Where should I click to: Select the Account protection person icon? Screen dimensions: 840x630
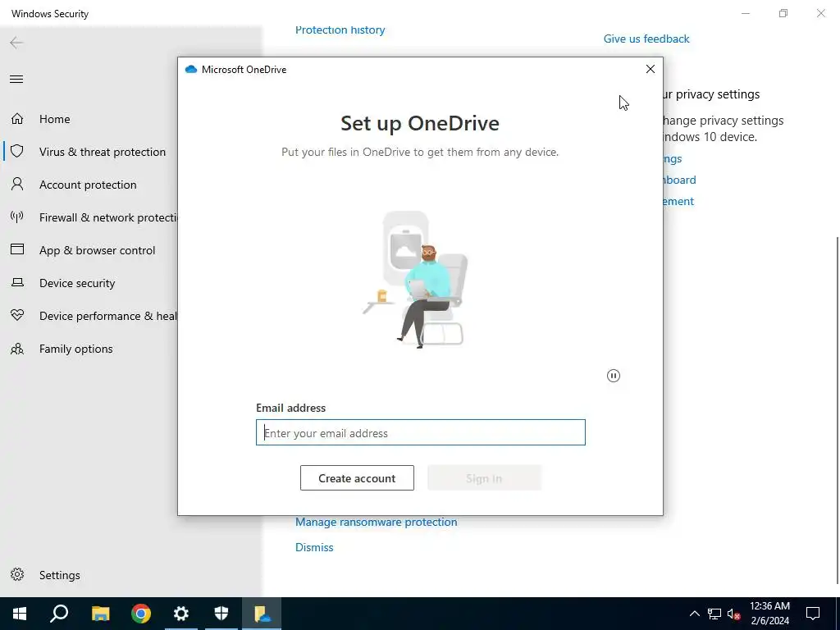pos(17,185)
